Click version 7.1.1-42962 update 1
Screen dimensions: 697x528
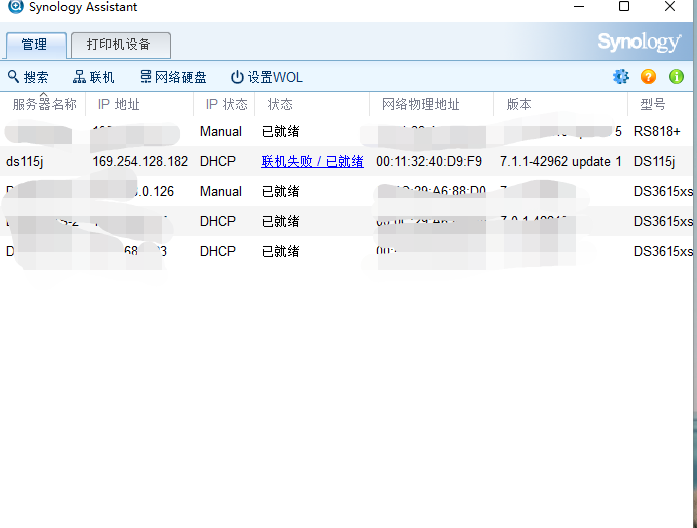[561, 161]
